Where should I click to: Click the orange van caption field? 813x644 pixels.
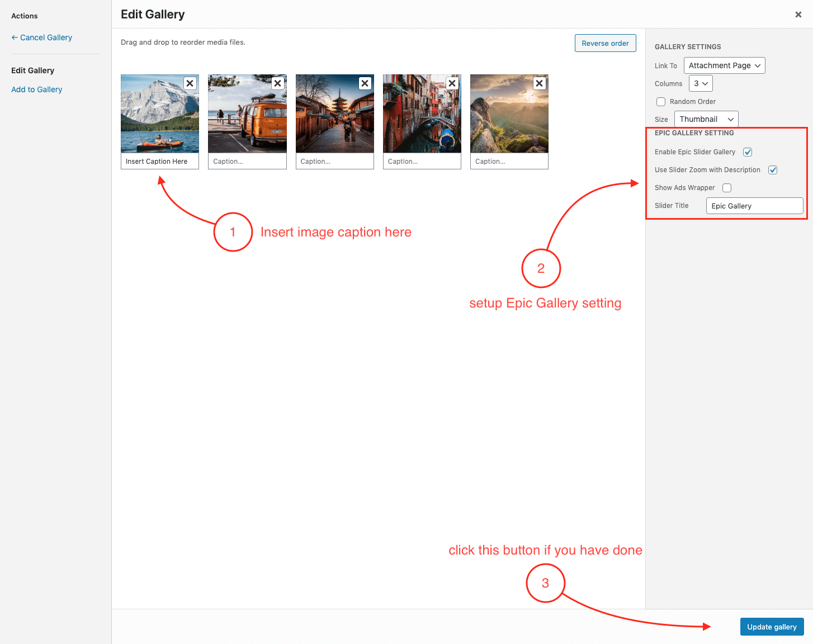(247, 162)
